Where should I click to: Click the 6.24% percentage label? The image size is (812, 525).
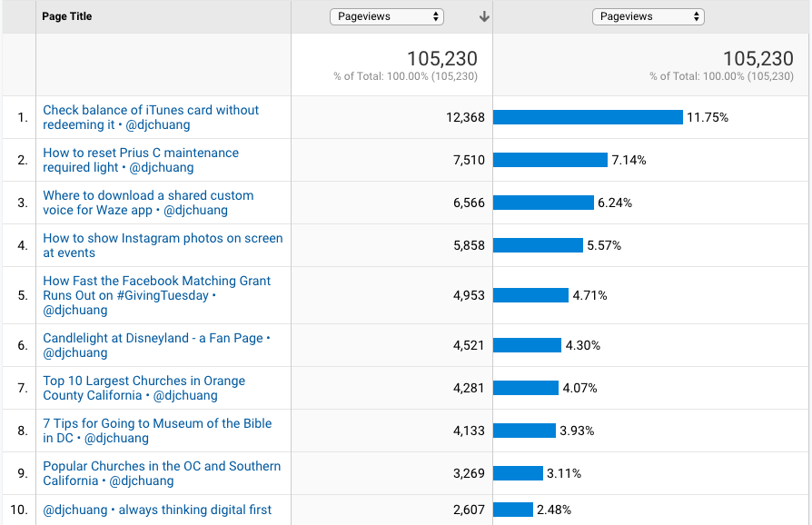click(615, 203)
